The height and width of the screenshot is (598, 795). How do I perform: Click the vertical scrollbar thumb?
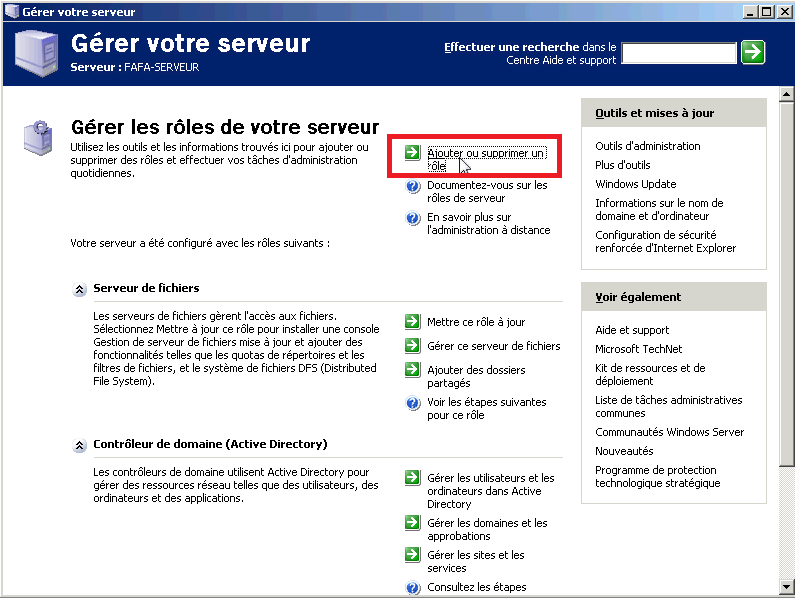786,284
